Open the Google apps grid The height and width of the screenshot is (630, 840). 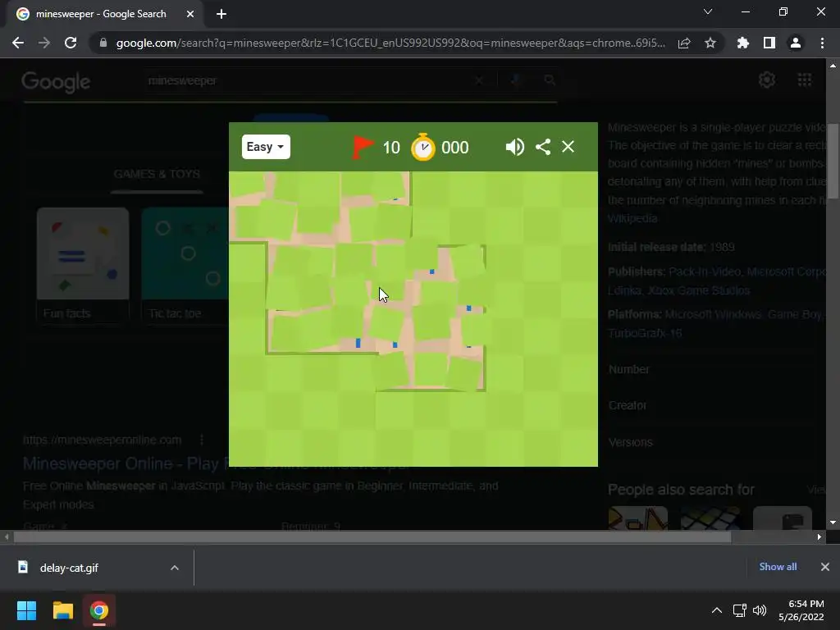[805, 80]
